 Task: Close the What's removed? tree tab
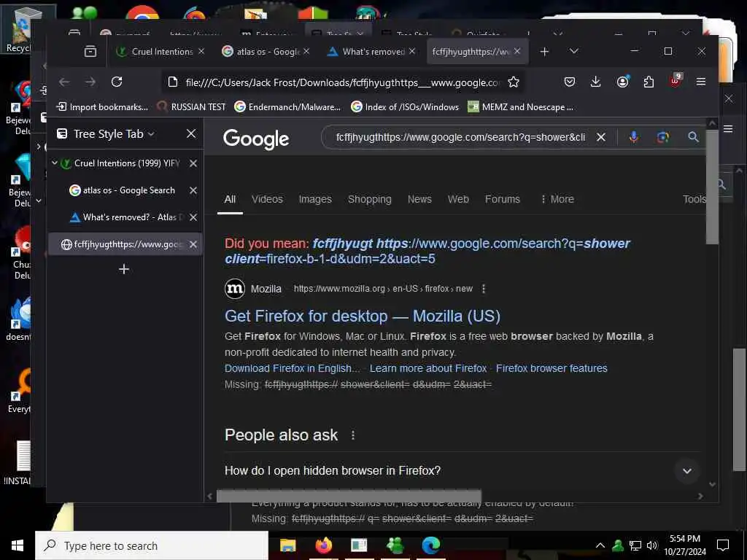point(193,217)
